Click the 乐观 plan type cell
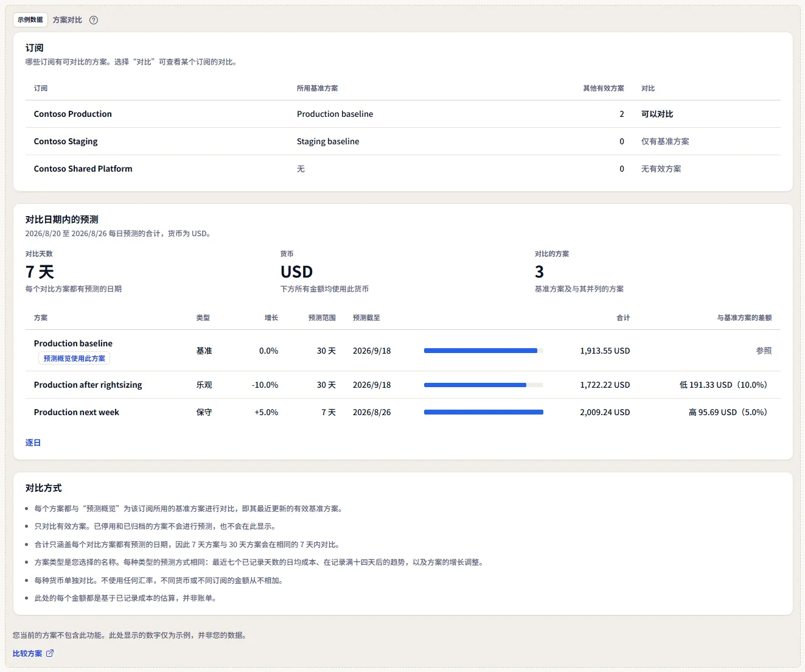 tap(204, 385)
